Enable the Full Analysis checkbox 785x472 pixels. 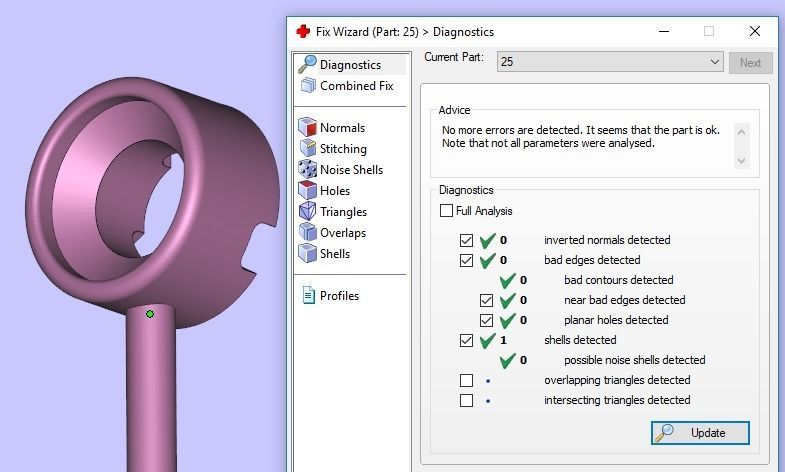[446, 211]
